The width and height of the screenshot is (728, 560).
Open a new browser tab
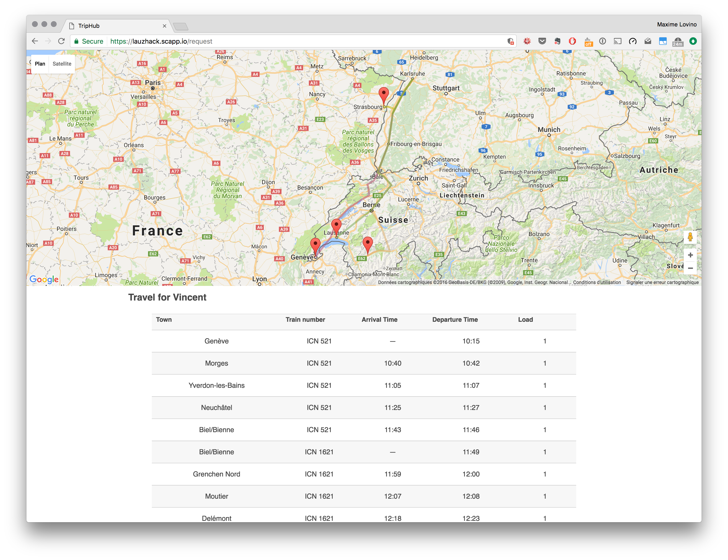tap(181, 26)
